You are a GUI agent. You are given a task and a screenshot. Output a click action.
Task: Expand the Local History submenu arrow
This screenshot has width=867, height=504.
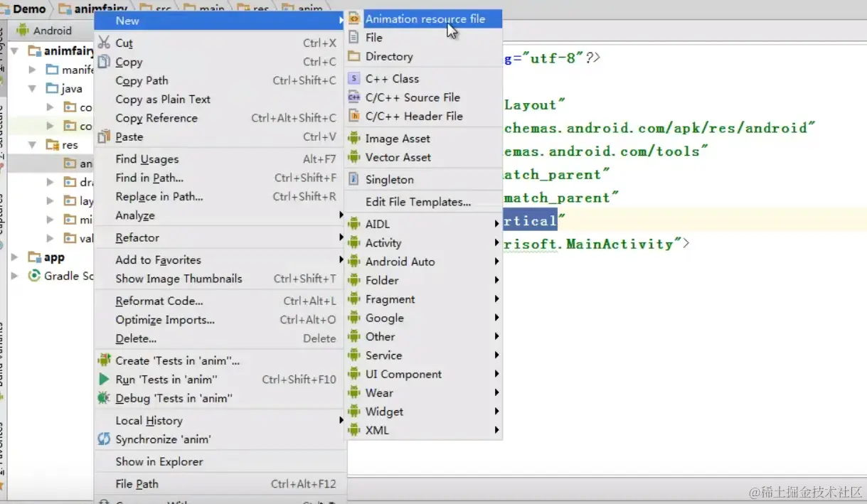click(341, 421)
